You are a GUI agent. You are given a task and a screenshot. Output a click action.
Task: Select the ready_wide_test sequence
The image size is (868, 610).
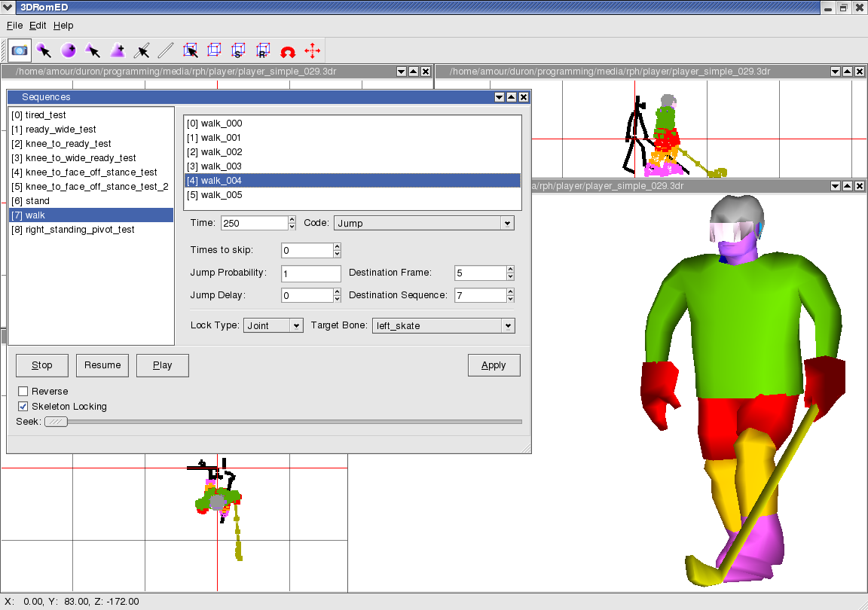(91, 130)
